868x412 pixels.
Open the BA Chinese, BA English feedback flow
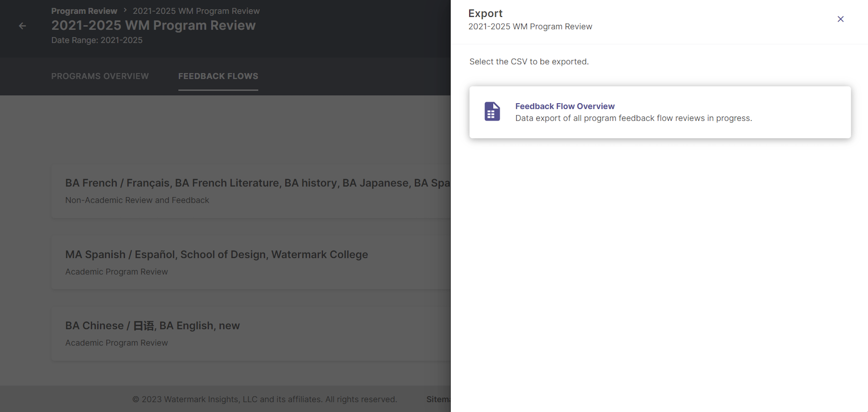pos(251,333)
